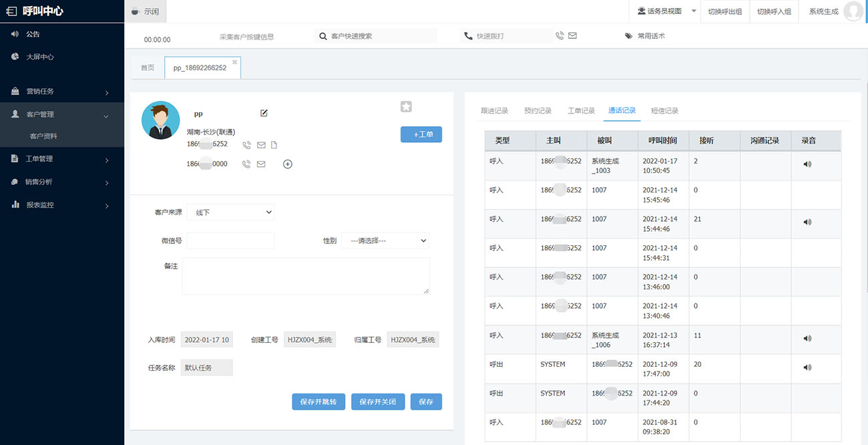Screen dimensions: 868x445
Task: Expand the 营销任务 sidebar menu
Action: tap(62, 92)
